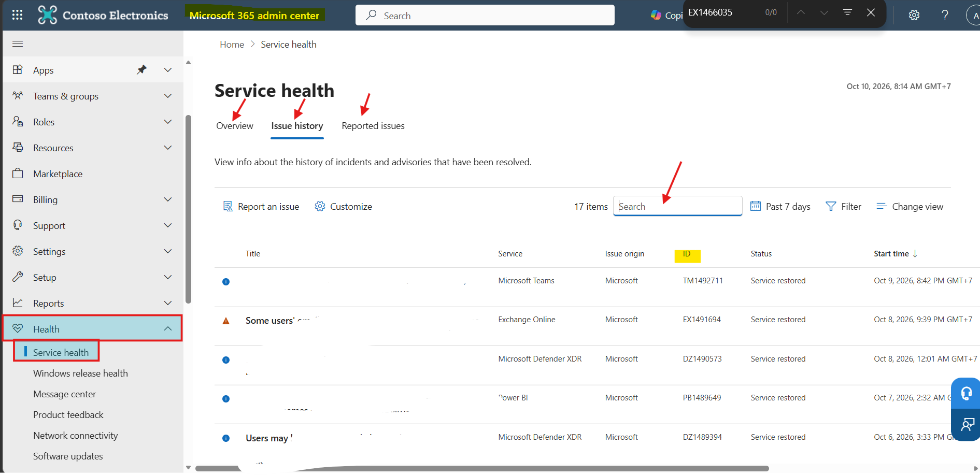Click the issue list Search field
The width and height of the screenshot is (980, 475).
tap(677, 206)
